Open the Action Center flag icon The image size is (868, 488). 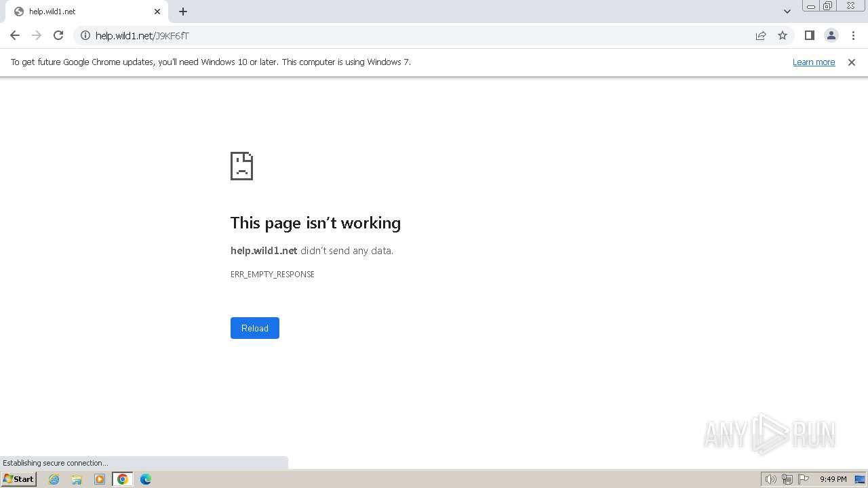[804, 479]
